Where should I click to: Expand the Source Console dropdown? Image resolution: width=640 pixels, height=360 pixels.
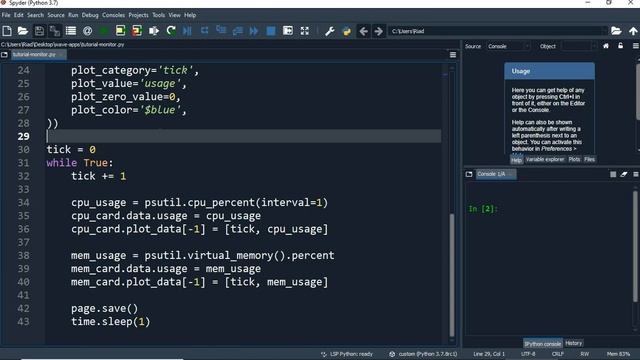tap(509, 46)
